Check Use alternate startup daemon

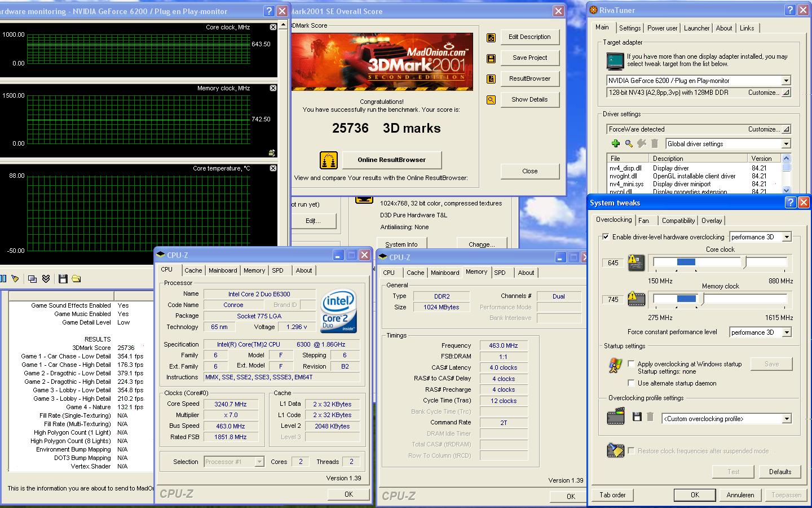click(x=631, y=383)
